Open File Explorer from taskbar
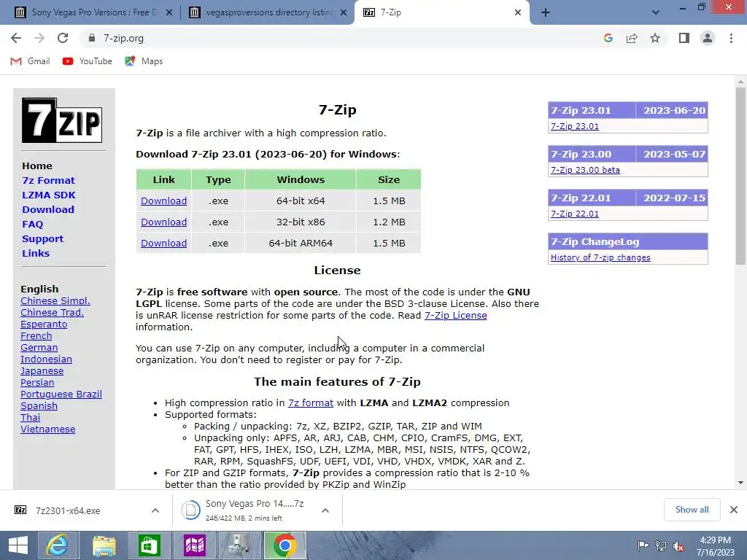747x560 pixels. click(104, 545)
